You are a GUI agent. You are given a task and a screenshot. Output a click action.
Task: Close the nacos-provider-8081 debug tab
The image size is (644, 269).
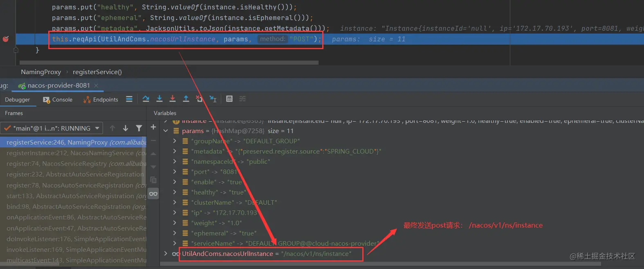tap(96, 86)
